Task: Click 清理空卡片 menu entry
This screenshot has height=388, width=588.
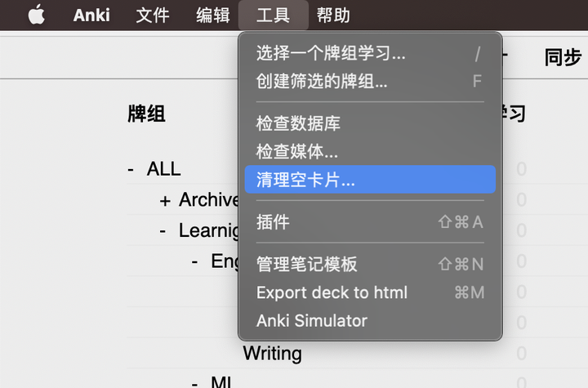Action: click(305, 180)
